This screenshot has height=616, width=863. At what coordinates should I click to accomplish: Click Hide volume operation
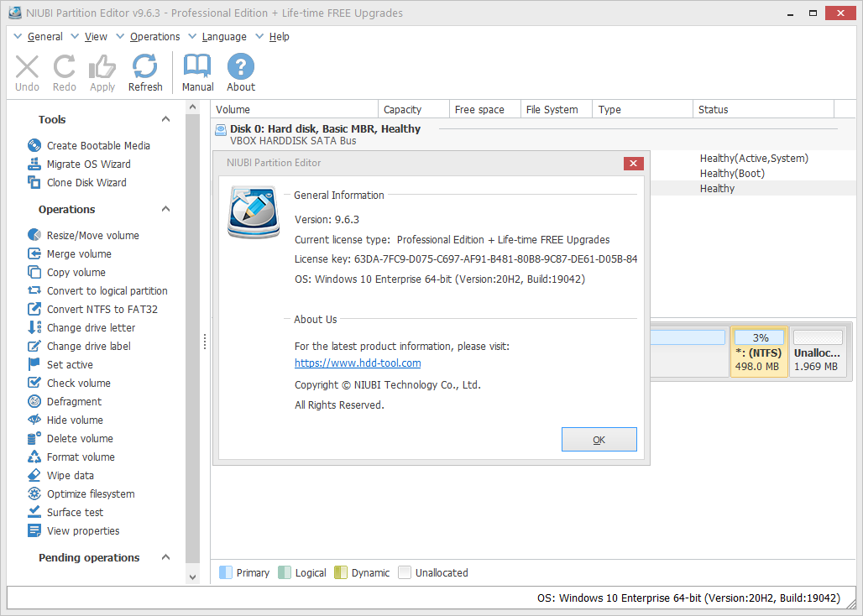[x=65, y=420]
